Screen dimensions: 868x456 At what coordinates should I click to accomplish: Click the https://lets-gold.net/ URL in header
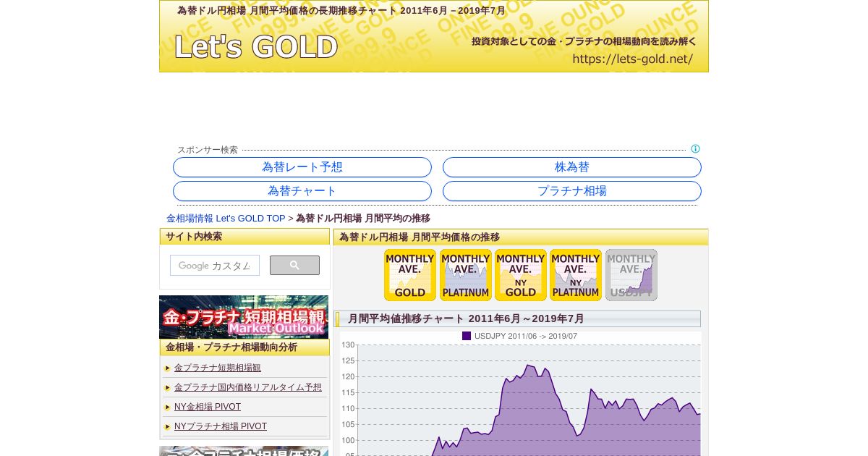[633, 59]
